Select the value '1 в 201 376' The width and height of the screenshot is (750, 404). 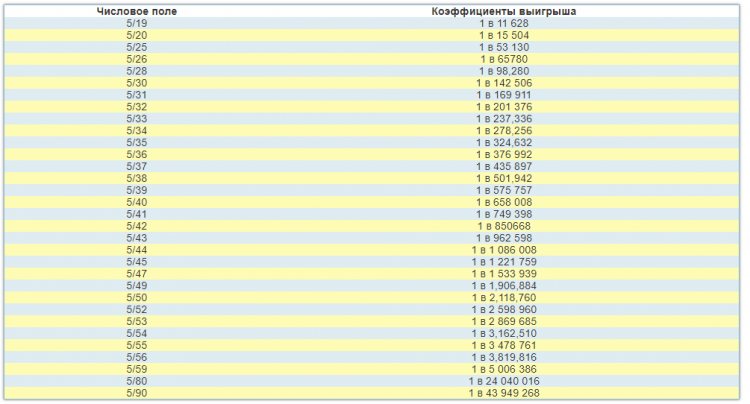tap(504, 107)
